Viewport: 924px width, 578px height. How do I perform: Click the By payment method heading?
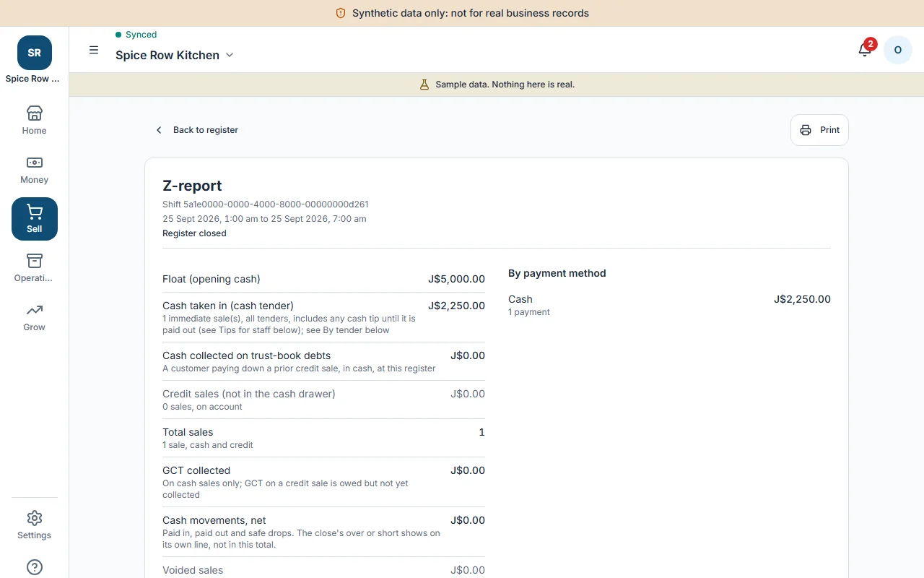point(557,273)
